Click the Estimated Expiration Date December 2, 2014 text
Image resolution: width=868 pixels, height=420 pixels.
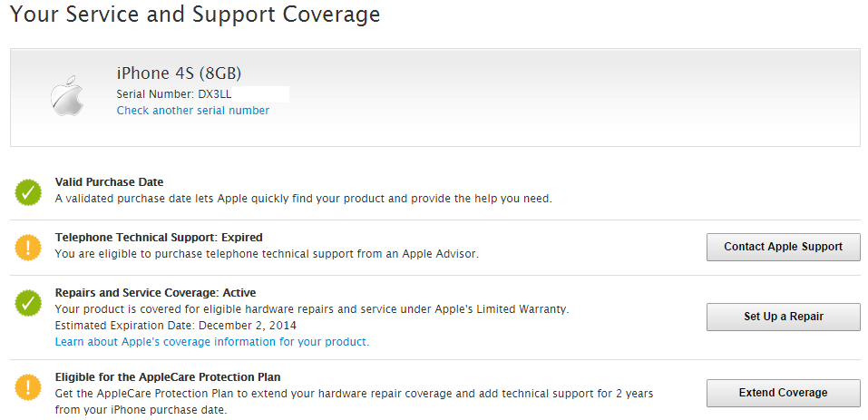coord(176,326)
